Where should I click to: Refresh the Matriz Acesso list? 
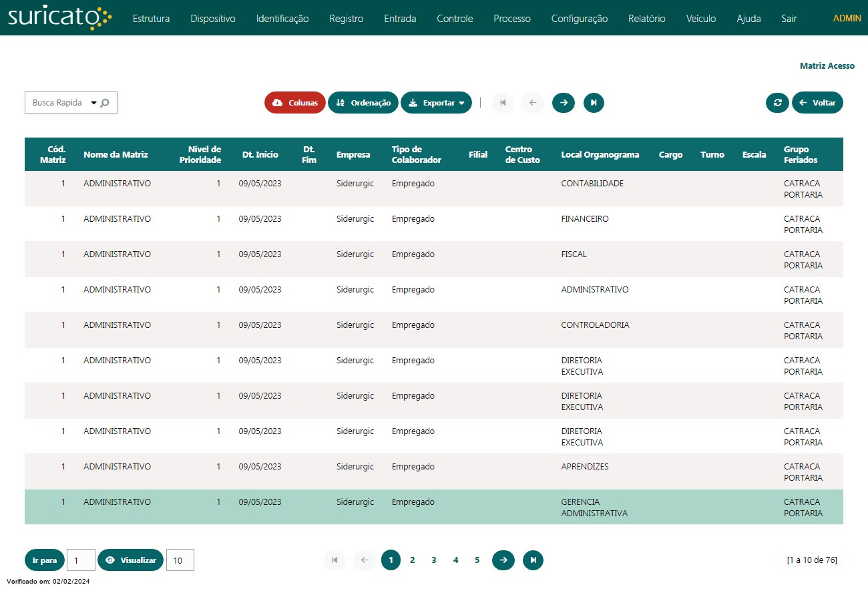[x=777, y=103]
